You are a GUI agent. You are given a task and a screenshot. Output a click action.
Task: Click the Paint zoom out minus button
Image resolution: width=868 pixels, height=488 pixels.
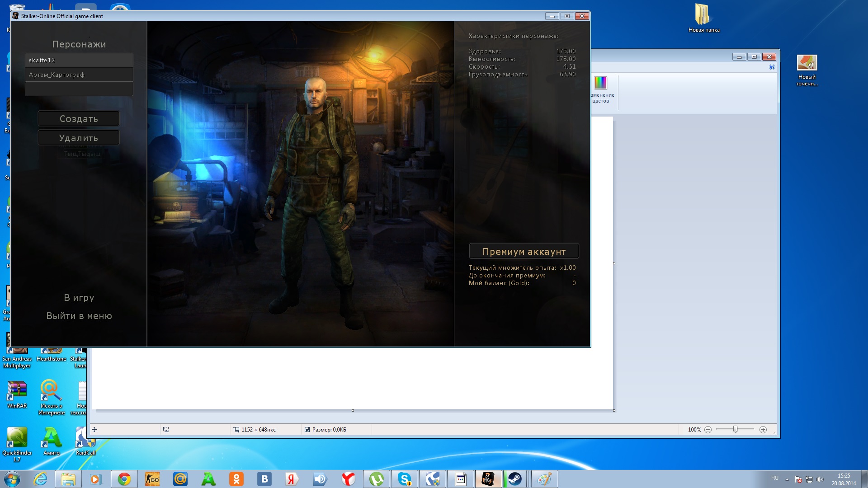[x=708, y=430]
